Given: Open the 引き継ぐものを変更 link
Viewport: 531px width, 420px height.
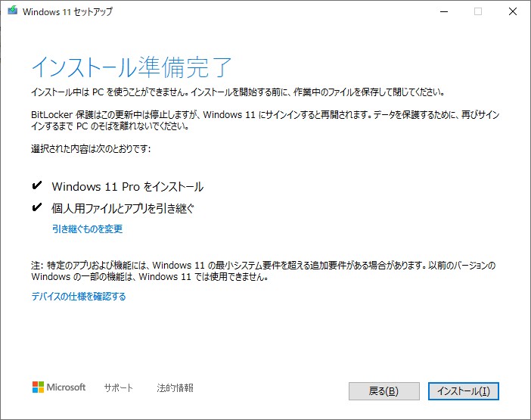Looking at the screenshot, I should [x=88, y=229].
